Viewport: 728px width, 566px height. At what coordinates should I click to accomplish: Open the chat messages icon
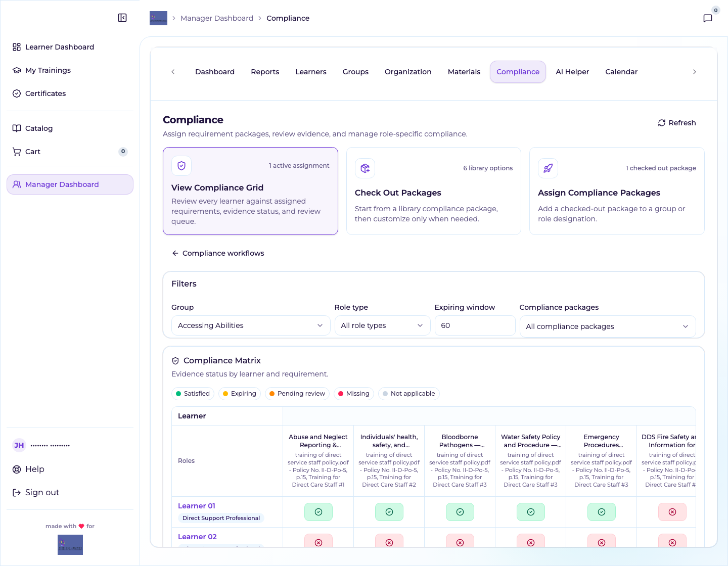coord(708,18)
